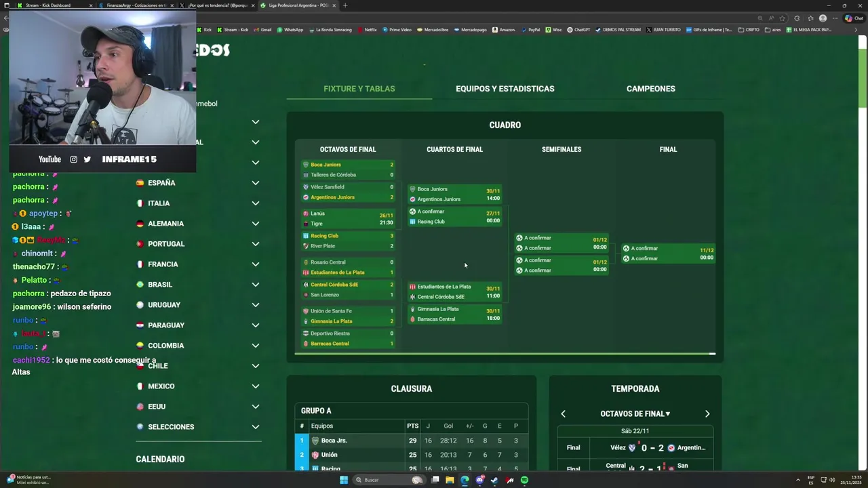This screenshot has height=488, width=868.
Task: Expand the Portugal leagues list
Action: [x=256, y=244]
